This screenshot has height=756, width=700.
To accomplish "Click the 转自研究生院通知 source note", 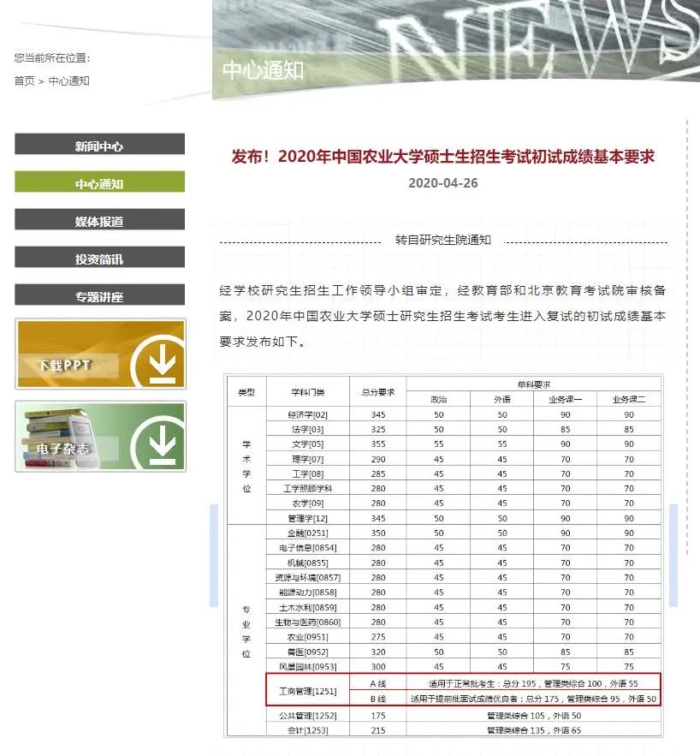I will point(442,241).
